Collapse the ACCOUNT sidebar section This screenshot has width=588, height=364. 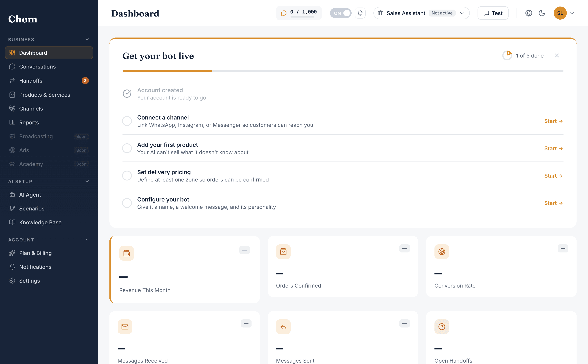(x=87, y=240)
